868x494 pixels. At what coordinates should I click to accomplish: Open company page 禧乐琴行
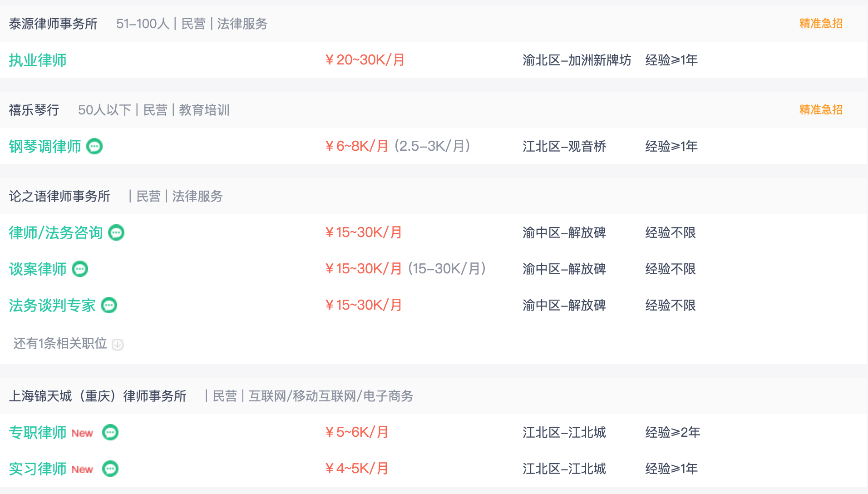click(34, 110)
